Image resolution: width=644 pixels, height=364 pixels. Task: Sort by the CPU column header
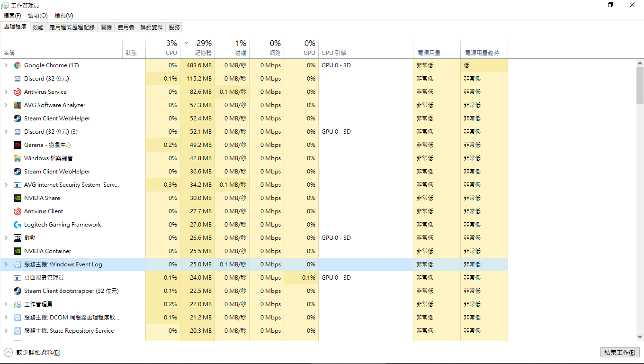tap(162, 48)
